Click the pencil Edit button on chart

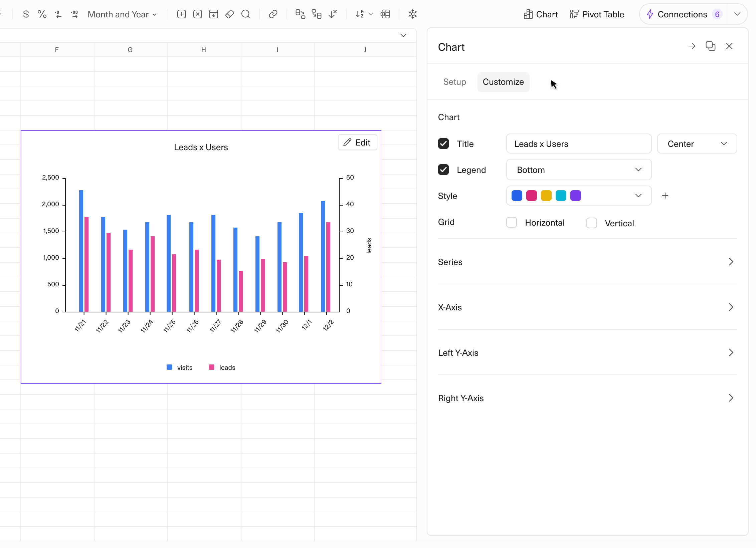(357, 143)
